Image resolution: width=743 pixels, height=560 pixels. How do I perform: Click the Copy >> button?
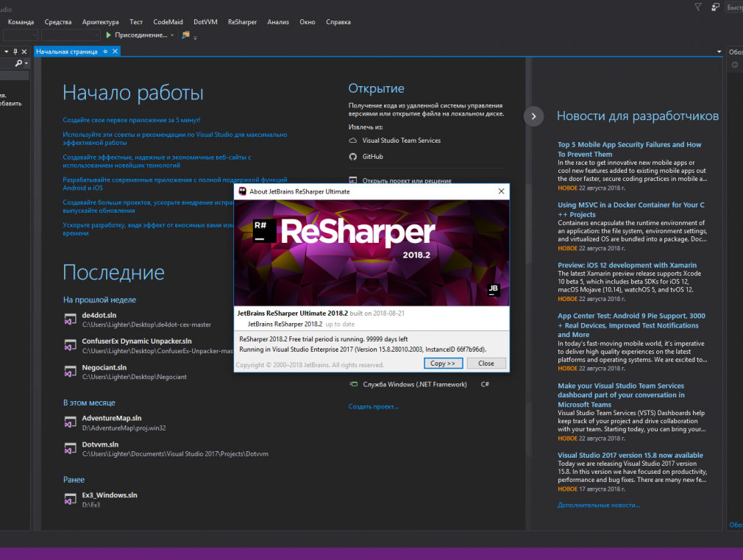443,364
